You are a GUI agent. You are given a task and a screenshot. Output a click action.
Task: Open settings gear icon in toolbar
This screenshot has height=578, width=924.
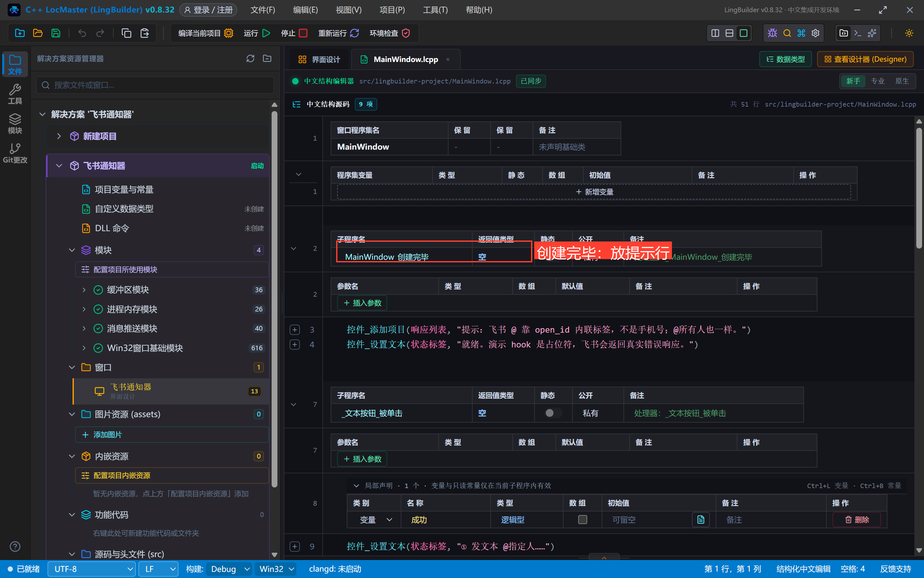(815, 33)
